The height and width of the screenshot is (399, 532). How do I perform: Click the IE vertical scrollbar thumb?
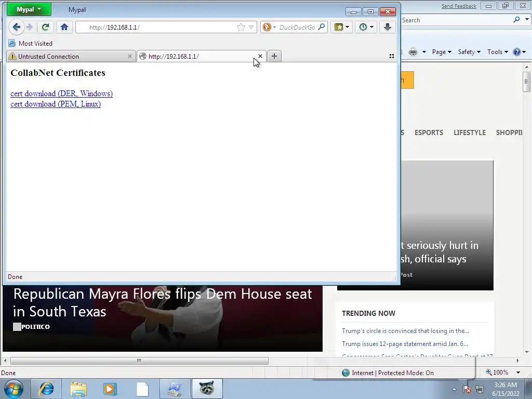(x=526, y=82)
